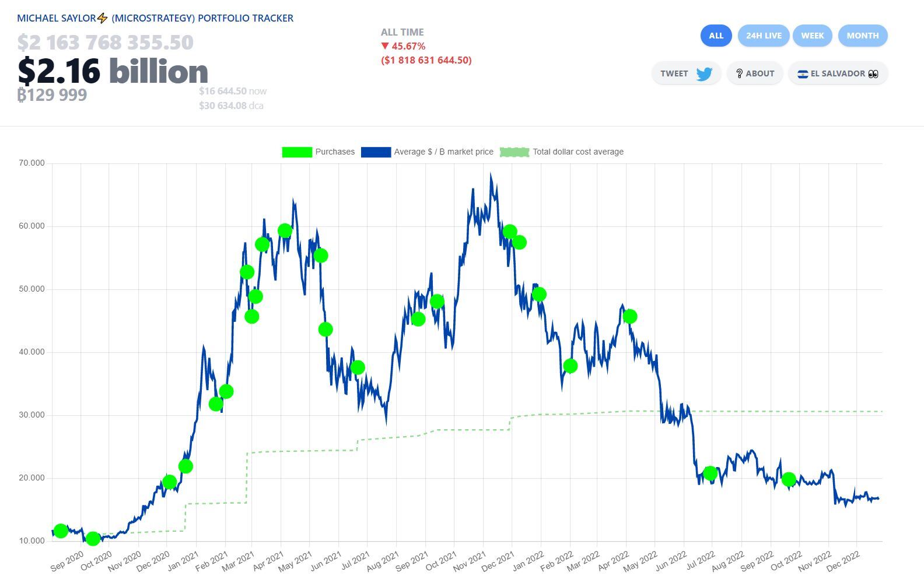Toggle the Average market price legend swatch
This screenshot has height=586, width=924.
(376, 152)
